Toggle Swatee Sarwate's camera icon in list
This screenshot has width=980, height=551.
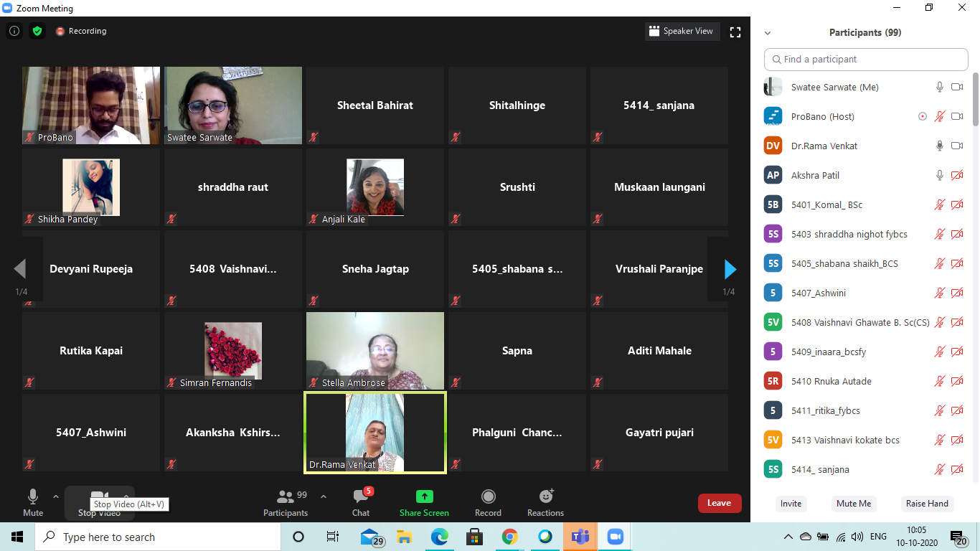(956, 87)
